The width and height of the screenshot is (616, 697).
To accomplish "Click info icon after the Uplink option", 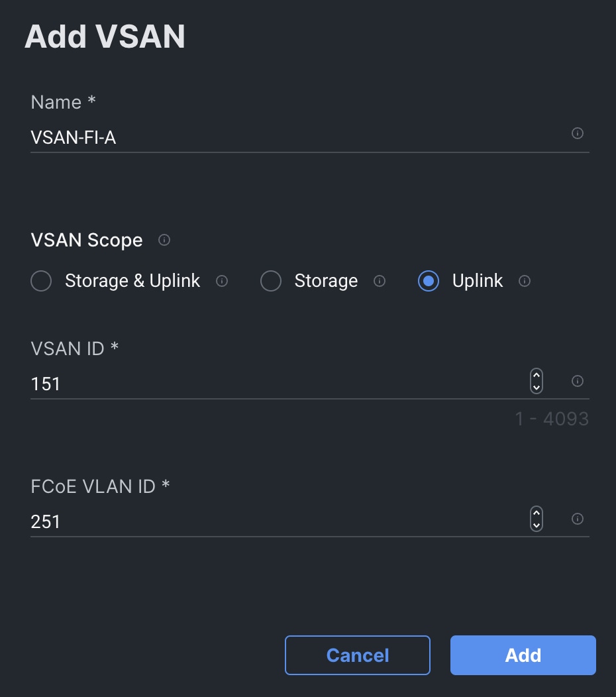I will [x=524, y=281].
